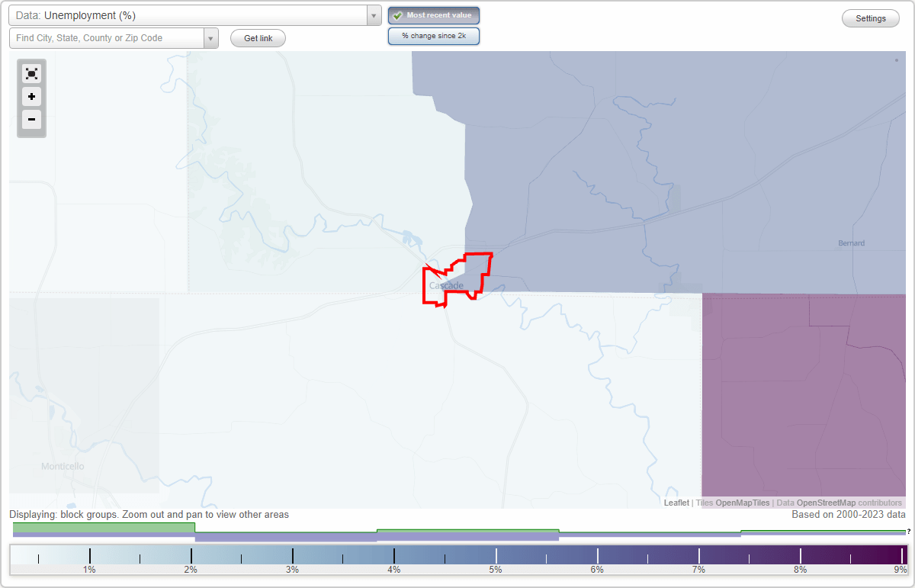Open the Settings panel
Screen dimensions: 915x588
870,18
